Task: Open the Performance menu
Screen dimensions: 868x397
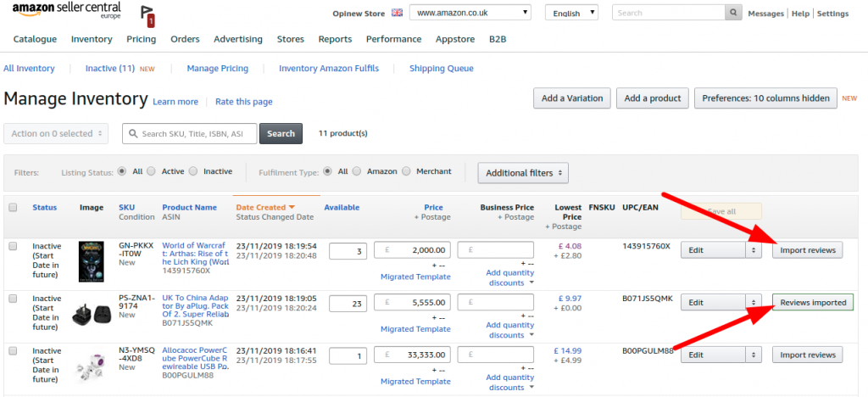Action: (x=393, y=39)
